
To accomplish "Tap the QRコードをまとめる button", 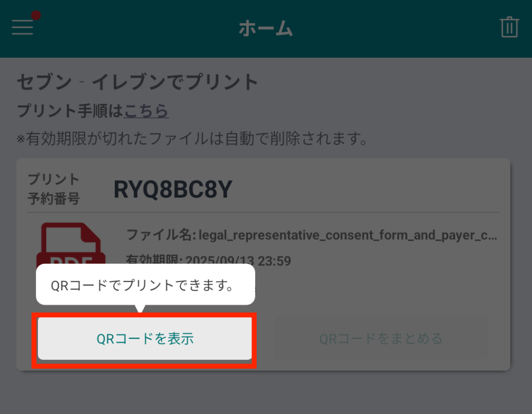I will pyautogui.click(x=381, y=339).
